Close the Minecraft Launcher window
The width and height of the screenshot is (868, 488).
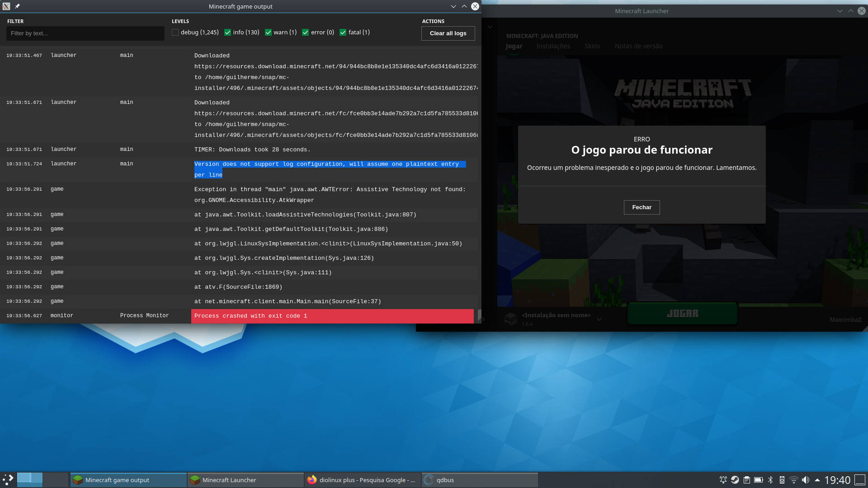(862, 11)
